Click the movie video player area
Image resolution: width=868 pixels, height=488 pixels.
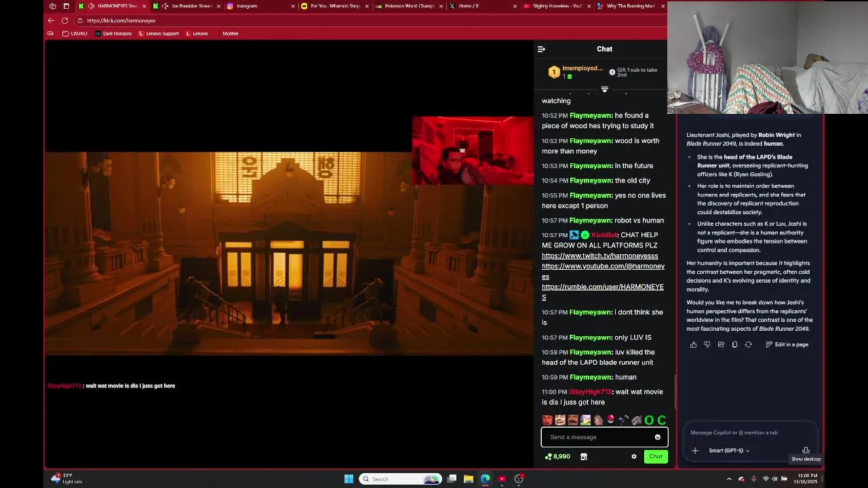pos(289,253)
